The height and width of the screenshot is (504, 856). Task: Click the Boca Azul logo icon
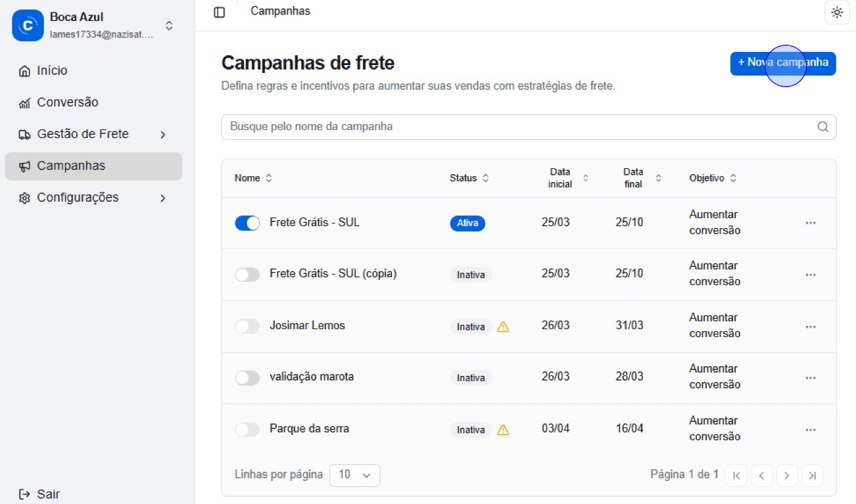(28, 26)
